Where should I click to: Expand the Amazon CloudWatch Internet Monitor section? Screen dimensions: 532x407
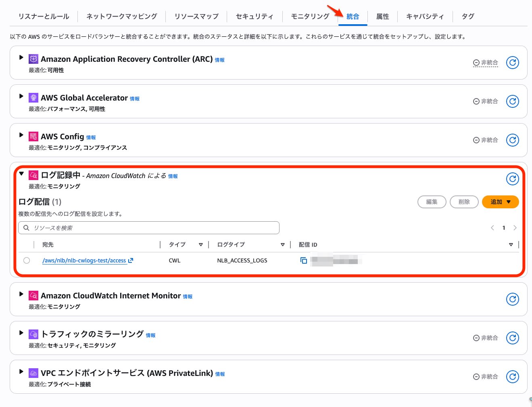coord(21,294)
